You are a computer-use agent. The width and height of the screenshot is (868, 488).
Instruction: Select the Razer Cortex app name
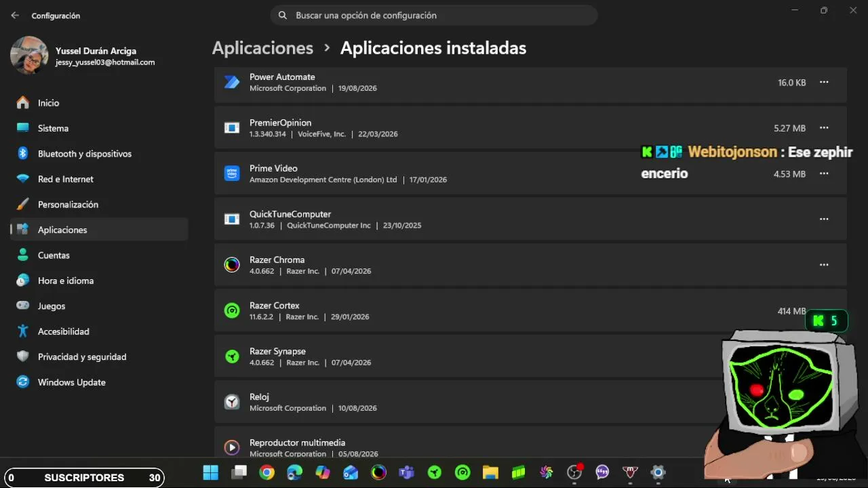pyautogui.click(x=274, y=306)
